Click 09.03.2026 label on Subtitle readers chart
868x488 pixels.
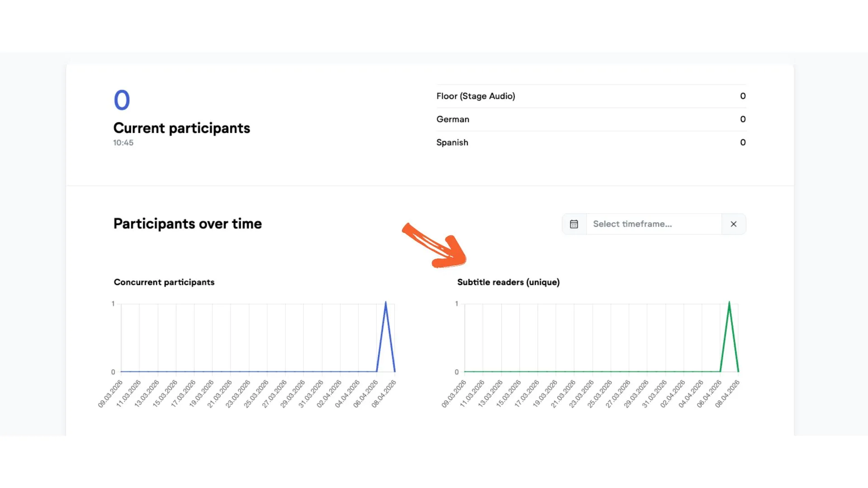[x=454, y=394]
